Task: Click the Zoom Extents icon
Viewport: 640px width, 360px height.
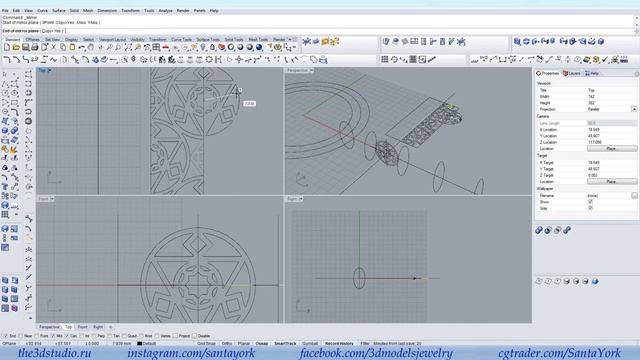Action: 128,47
